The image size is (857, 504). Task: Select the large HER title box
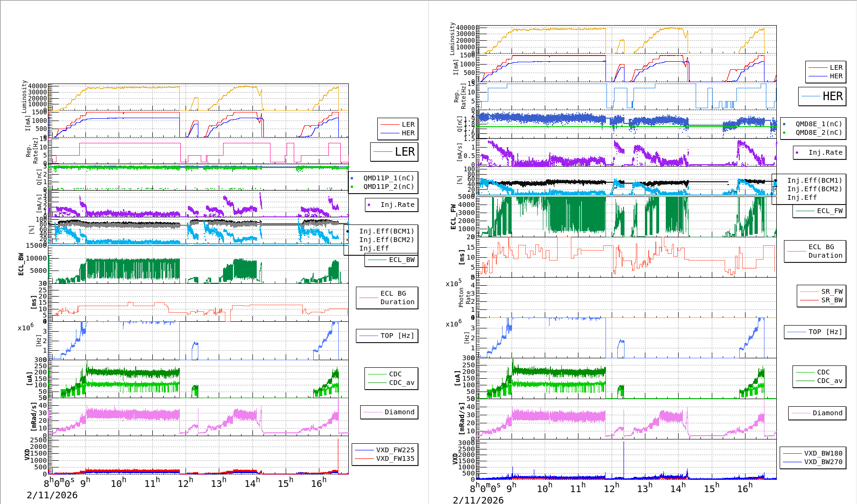point(822,96)
